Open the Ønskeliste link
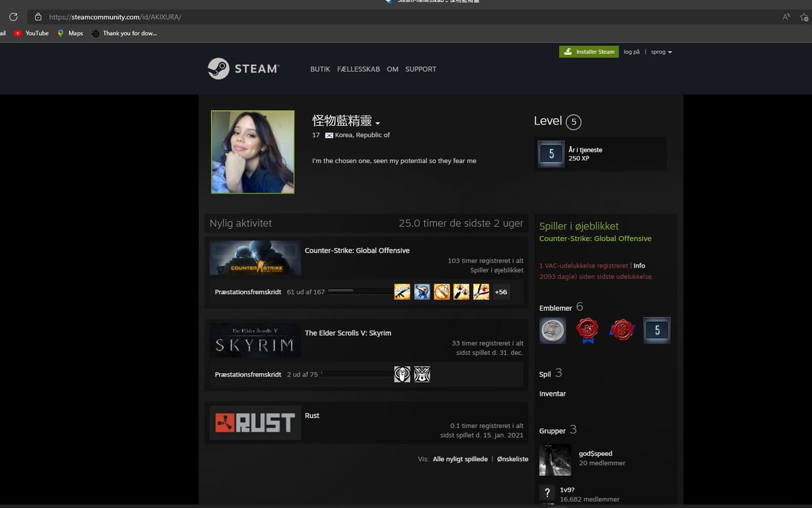The width and height of the screenshot is (812, 508). (512, 459)
